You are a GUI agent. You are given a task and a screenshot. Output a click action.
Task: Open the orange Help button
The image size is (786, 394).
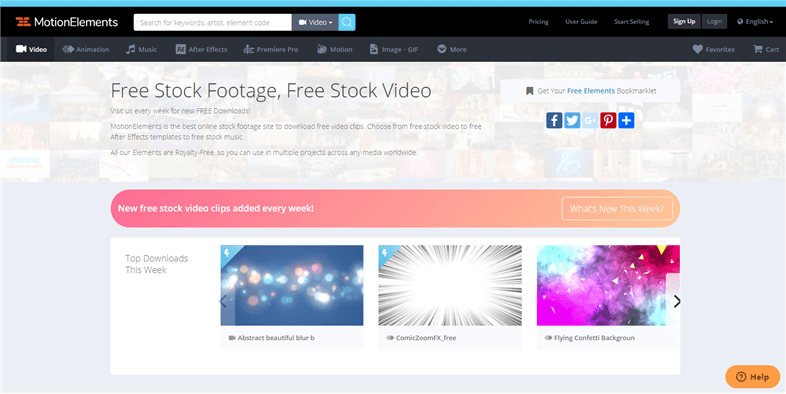tap(752, 376)
